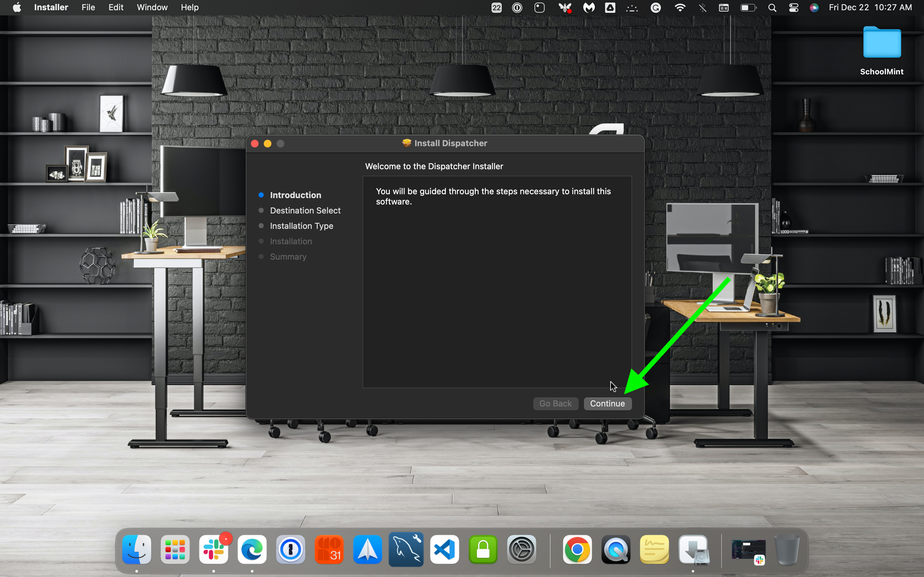Image resolution: width=924 pixels, height=577 pixels.
Task: Open Visual Studio Code in Dock
Action: pos(444,549)
